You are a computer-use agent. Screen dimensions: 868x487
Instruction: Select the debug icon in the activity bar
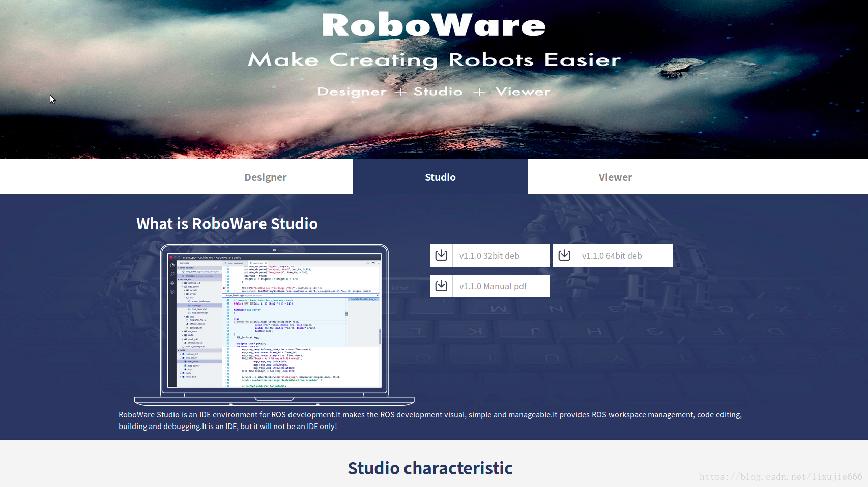pos(172,291)
